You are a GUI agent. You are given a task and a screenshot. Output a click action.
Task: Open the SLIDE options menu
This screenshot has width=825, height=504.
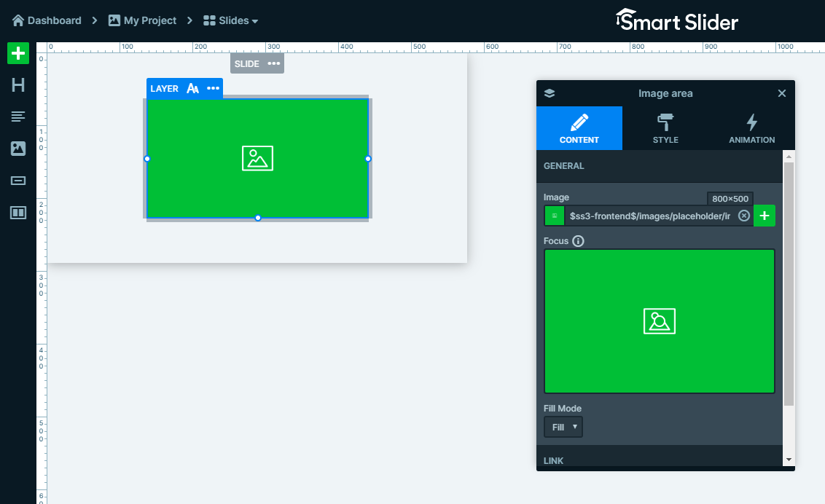[x=274, y=63]
